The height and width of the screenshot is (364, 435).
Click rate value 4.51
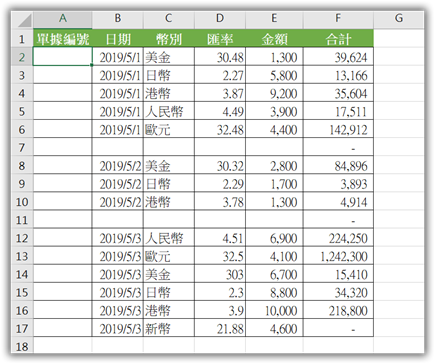coord(233,238)
